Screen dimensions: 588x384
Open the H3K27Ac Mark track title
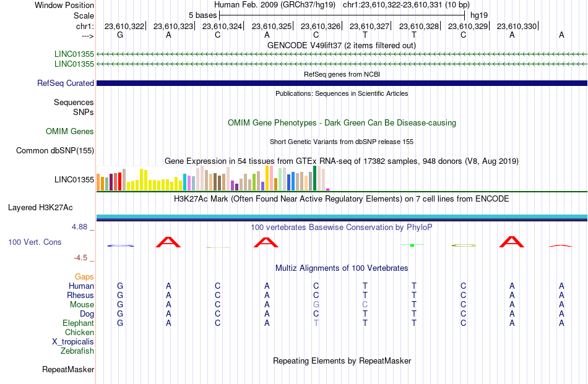[x=342, y=199]
